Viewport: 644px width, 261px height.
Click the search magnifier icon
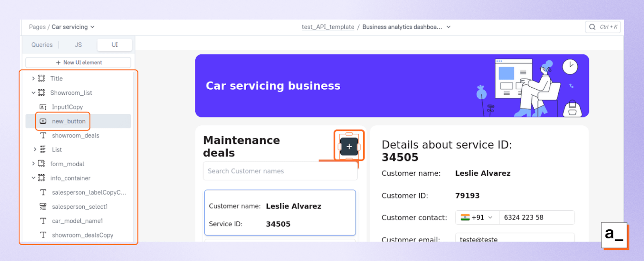592,27
